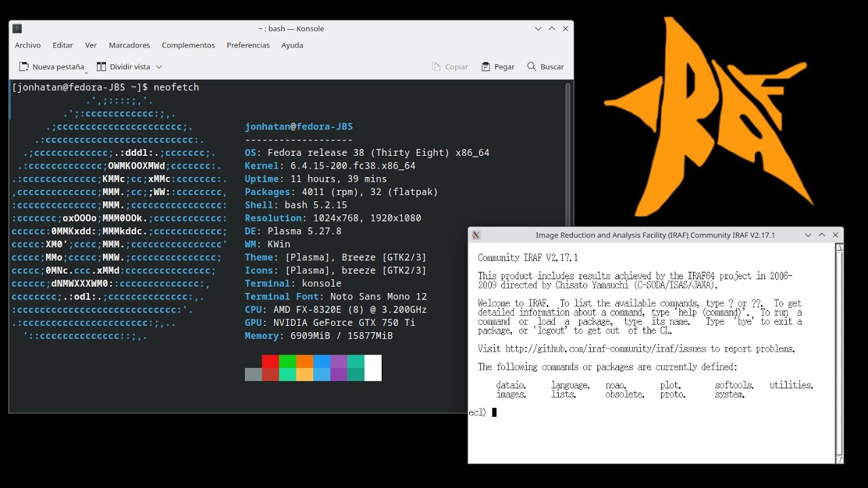Click the orange neofetch color block
Screen dimensions: 868x488
(x=304, y=361)
